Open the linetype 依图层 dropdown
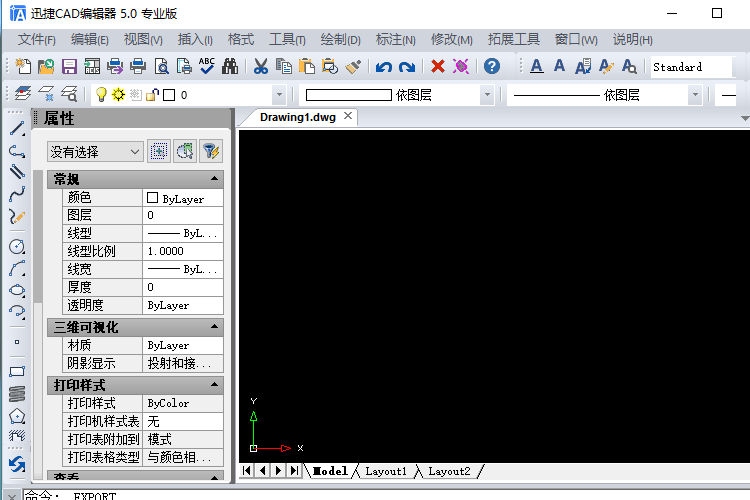 (695, 95)
